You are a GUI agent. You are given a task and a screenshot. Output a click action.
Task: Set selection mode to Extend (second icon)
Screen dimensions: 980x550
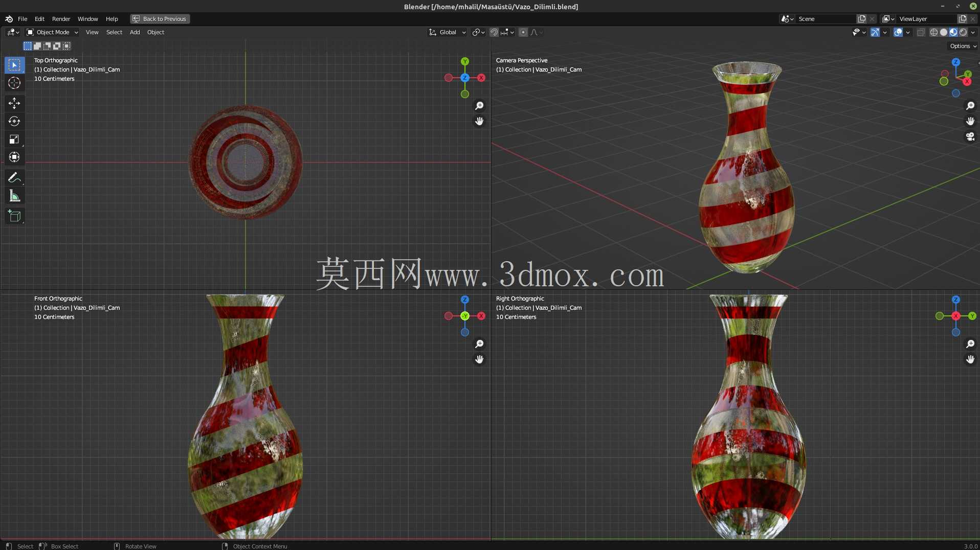[x=37, y=46]
